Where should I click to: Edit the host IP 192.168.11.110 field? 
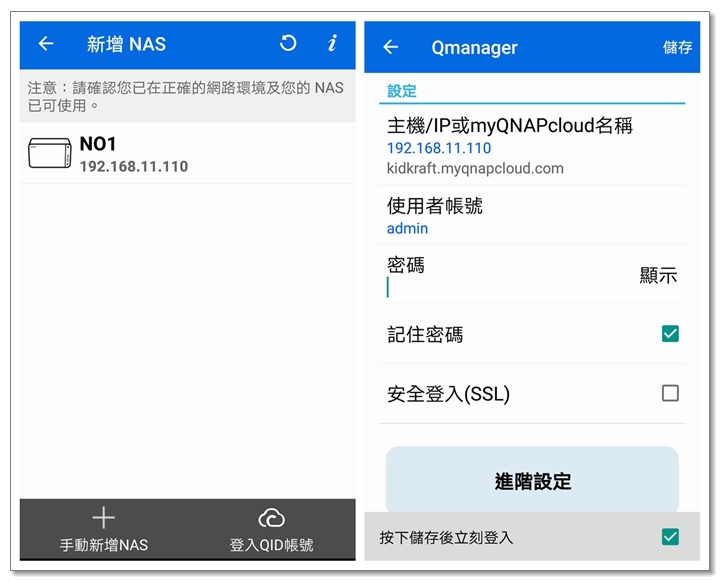439,148
